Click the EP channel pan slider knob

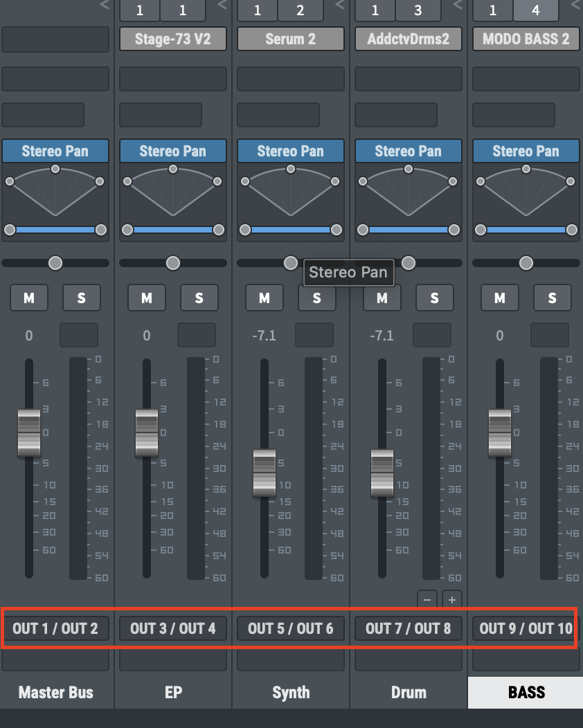(x=173, y=263)
